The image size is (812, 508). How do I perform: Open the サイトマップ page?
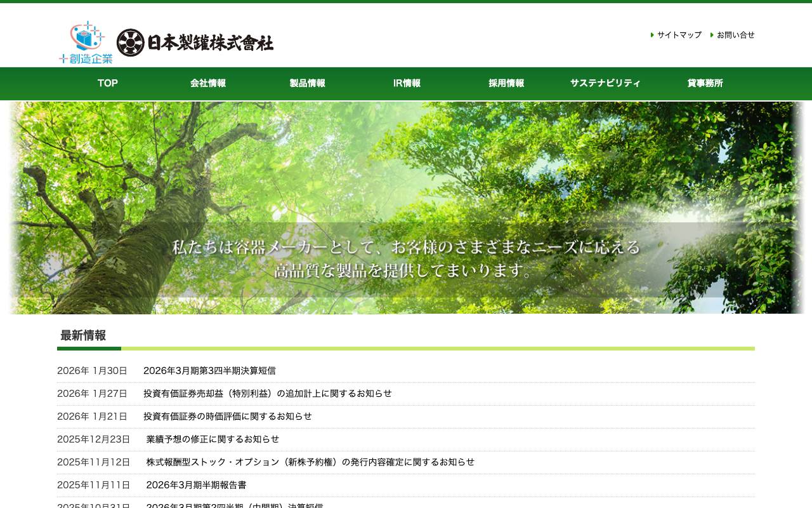pyautogui.click(x=679, y=35)
